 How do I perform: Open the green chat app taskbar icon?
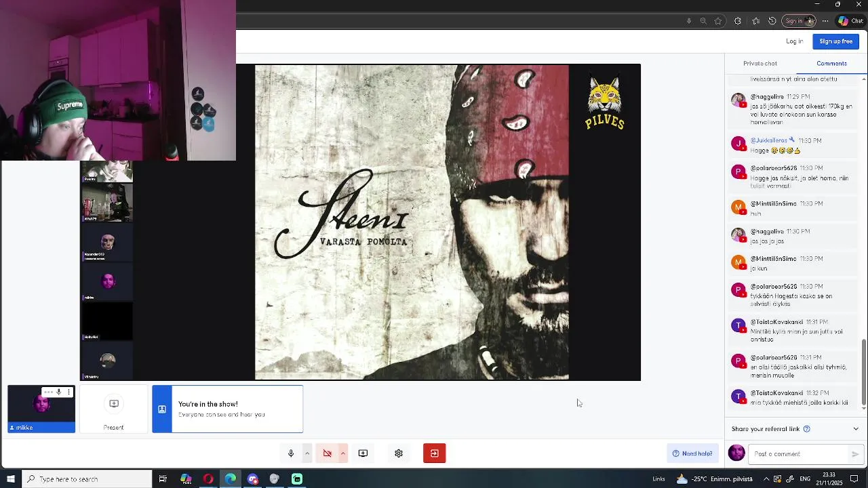297,479
